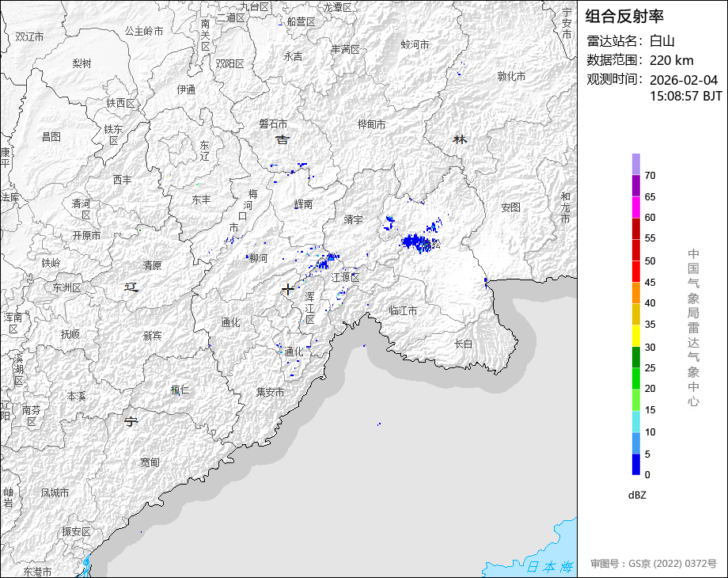Image resolution: width=728 pixels, height=578 pixels.
Task: Click the 本溪 map label
Action: pos(76,397)
